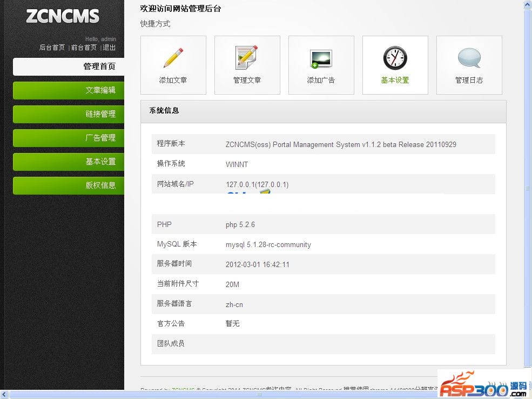Click the 管理文章 shortcut label

pyautogui.click(x=247, y=80)
